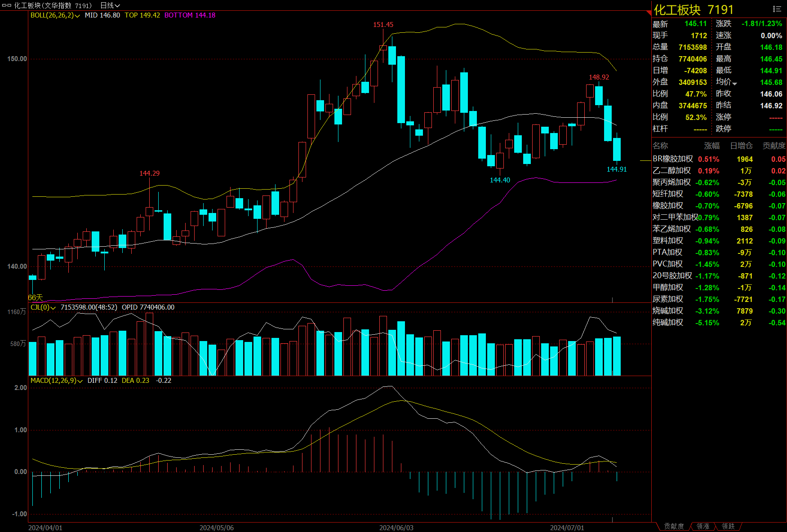The width and height of the screenshot is (787, 532).
Task: Click the 持仓 value 7740406
Action: tap(693, 59)
